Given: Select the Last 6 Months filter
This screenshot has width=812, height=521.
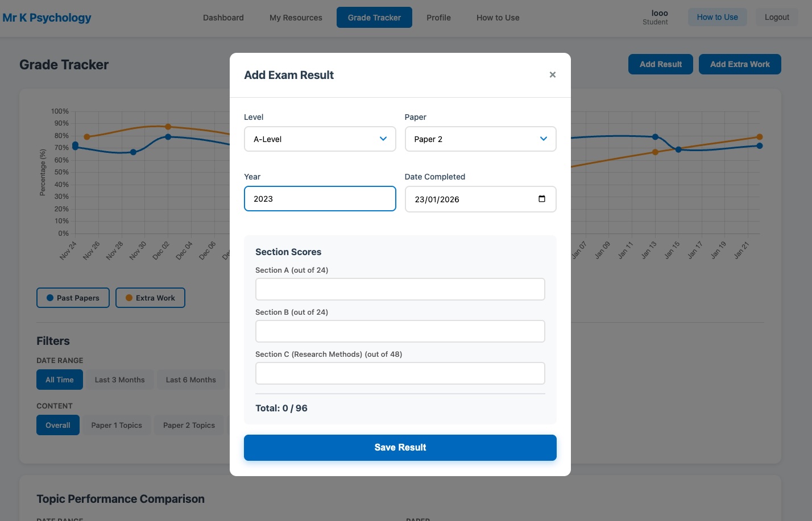Looking at the screenshot, I should coord(190,380).
